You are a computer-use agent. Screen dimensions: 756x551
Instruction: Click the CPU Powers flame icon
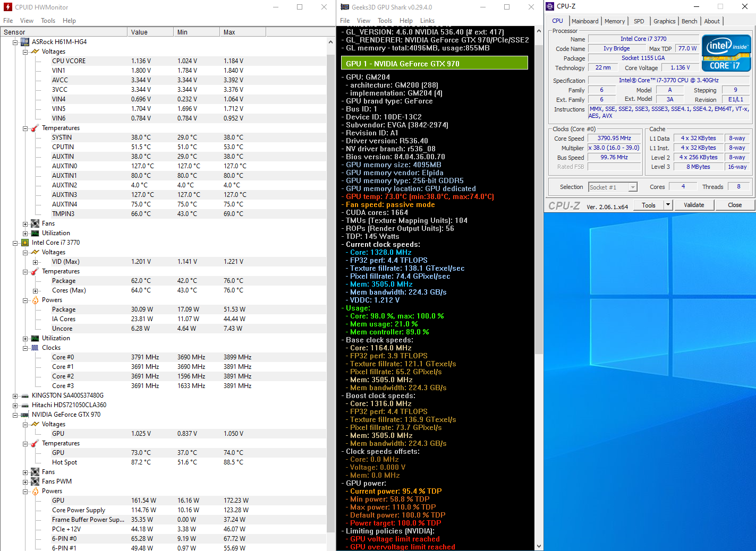pyautogui.click(x=35, y=300)
